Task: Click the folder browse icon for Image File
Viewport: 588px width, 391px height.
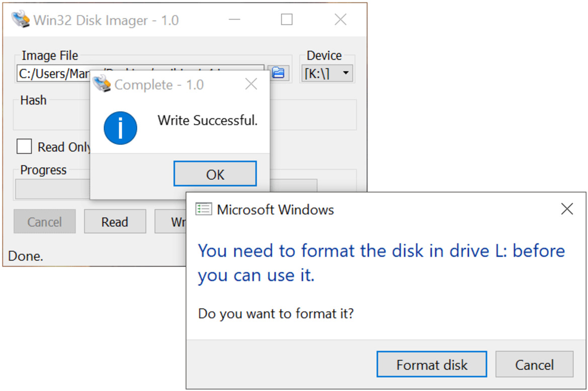Action: (278, 72)
